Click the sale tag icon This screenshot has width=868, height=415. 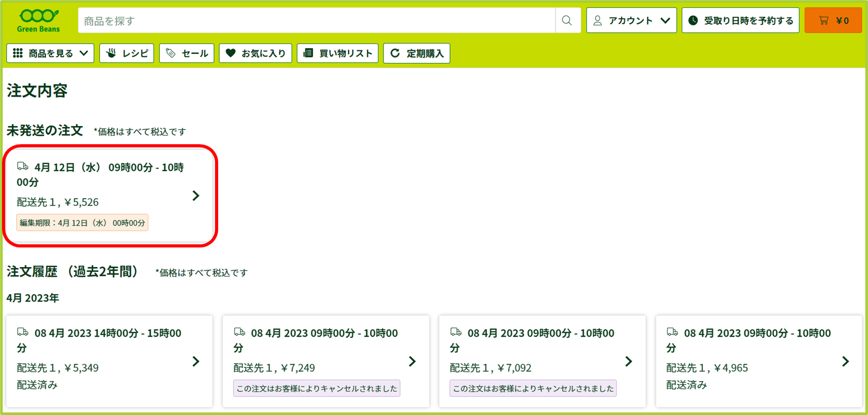(170, 53)
